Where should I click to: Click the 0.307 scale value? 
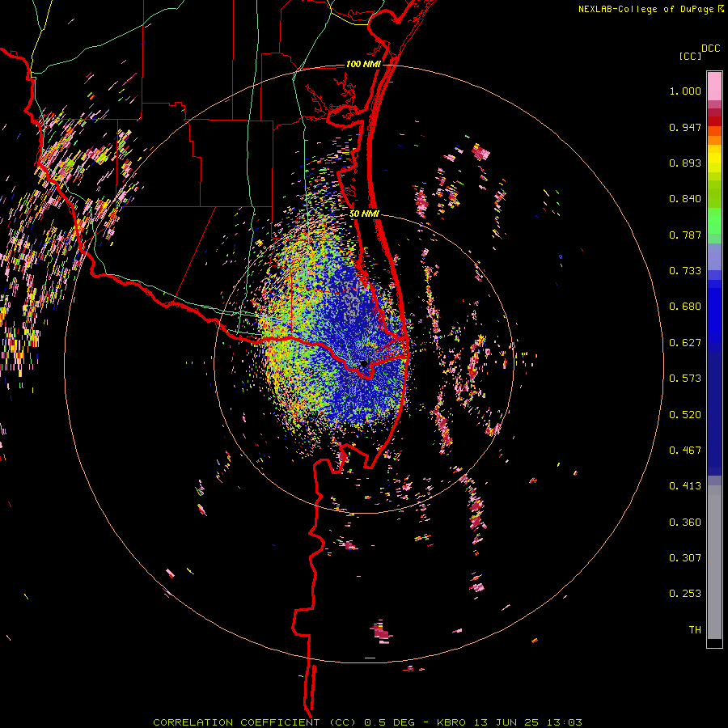[685, 558]
